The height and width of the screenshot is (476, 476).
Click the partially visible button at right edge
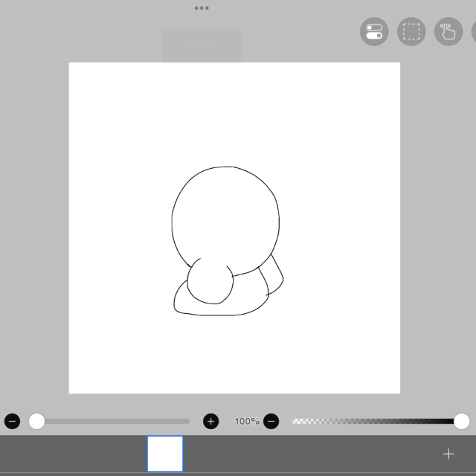pos(473,32)
